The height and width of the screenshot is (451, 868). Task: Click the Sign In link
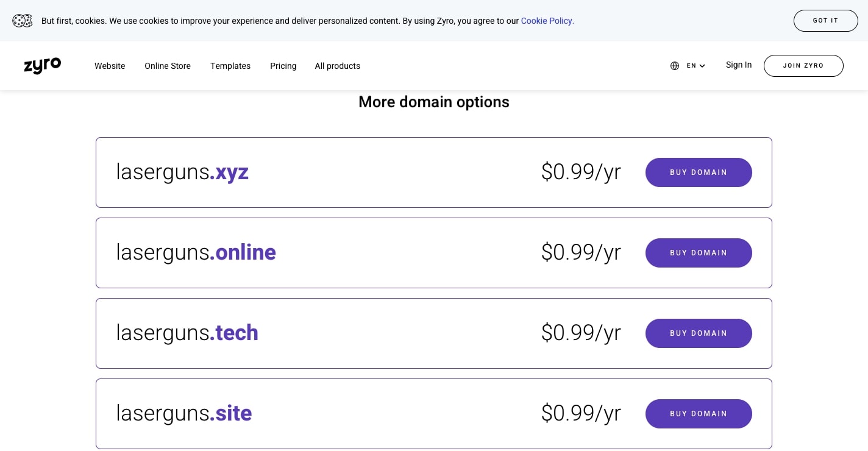[x=739, y=65]
